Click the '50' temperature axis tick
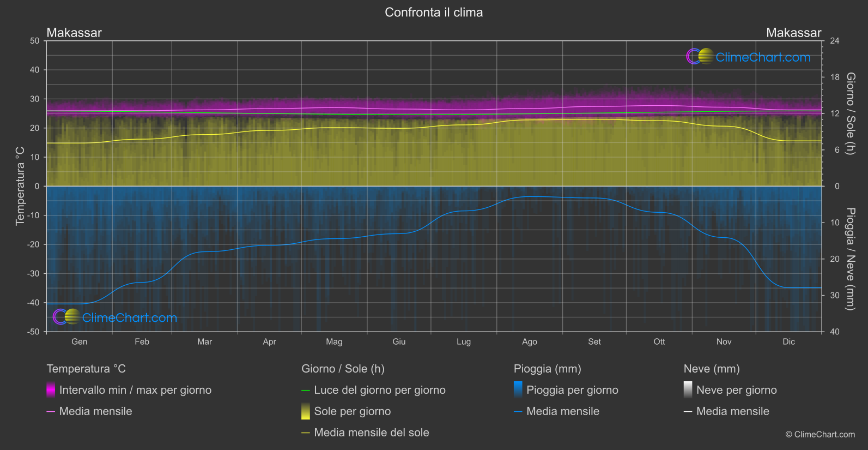Viewport: 868px width, 450px height. [x=35, y=41]
